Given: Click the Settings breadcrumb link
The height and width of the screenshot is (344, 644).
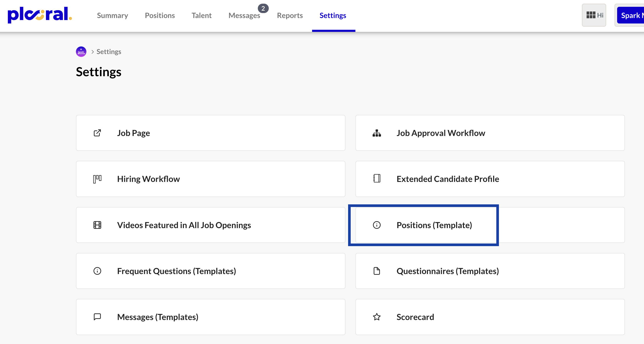Looking at the screenshot, I should pyautogui.click(x=109, y=51).
